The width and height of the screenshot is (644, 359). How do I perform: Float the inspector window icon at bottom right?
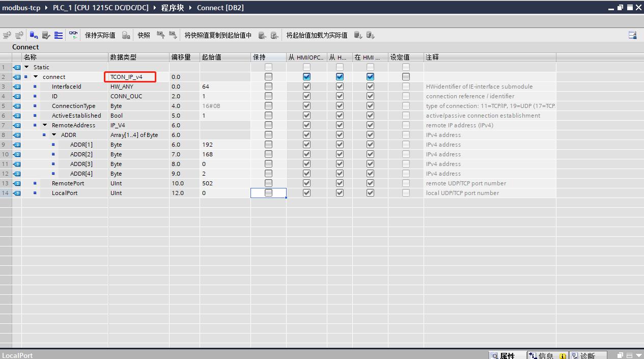click(620, 355)
